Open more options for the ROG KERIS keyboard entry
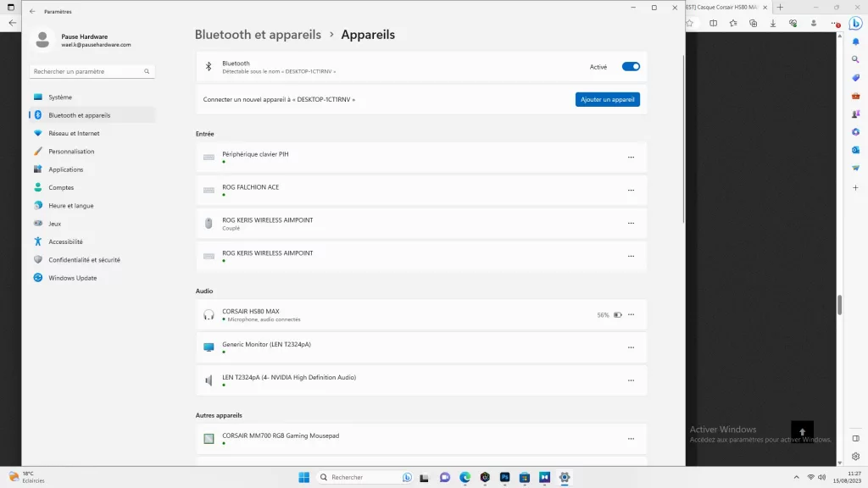The image size is (868, 488). 631,256
